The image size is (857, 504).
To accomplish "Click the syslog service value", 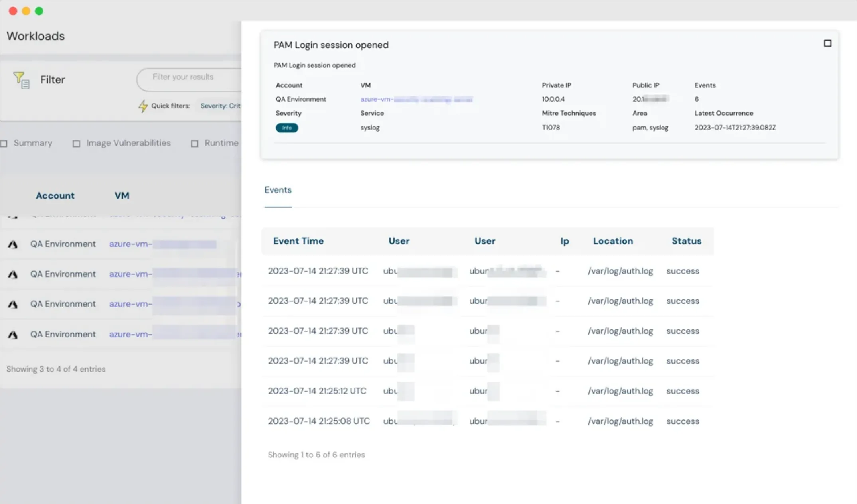I will click(x=370, y=128).
